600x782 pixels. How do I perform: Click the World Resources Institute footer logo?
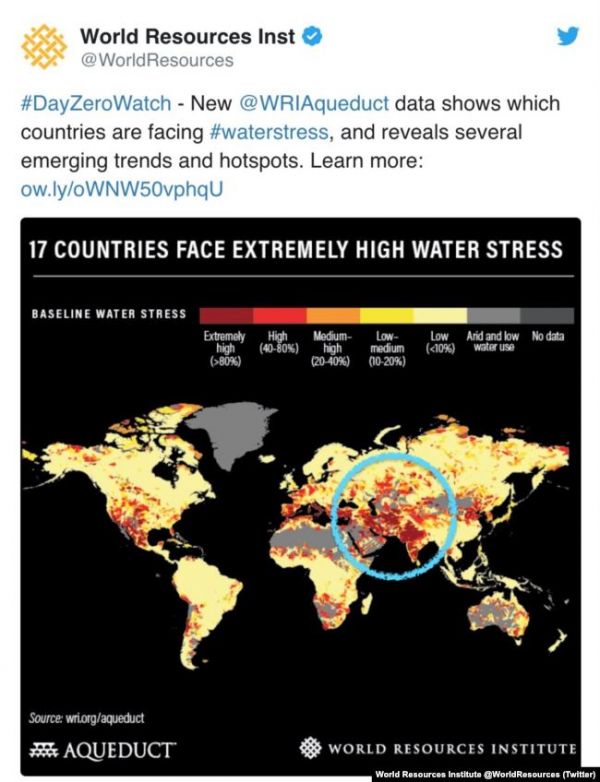point(437,749)
